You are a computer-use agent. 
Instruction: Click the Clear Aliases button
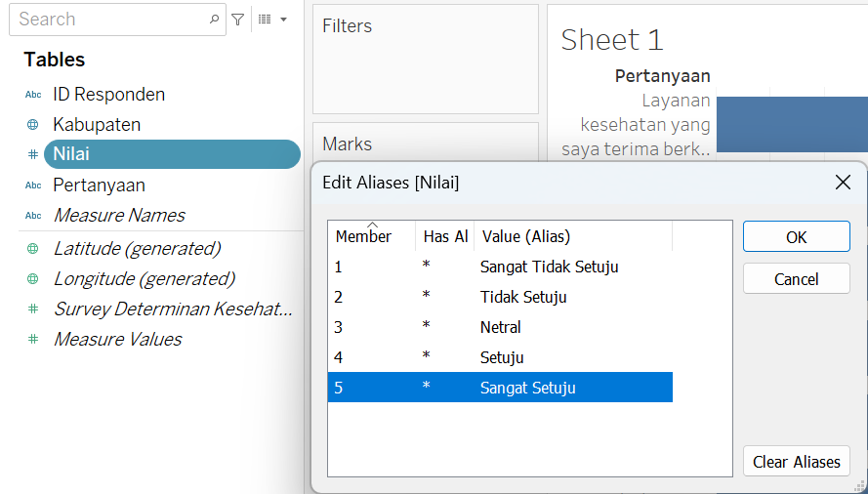[796, 462]
